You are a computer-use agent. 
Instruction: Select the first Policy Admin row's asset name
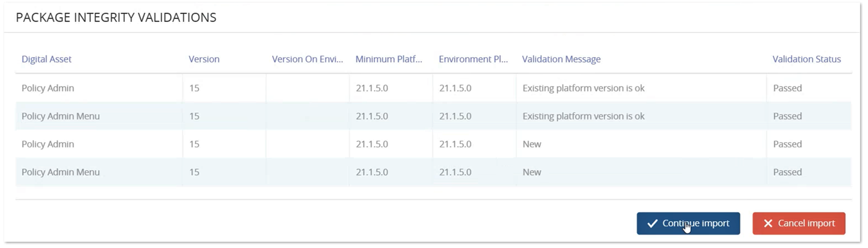(47, 88)
